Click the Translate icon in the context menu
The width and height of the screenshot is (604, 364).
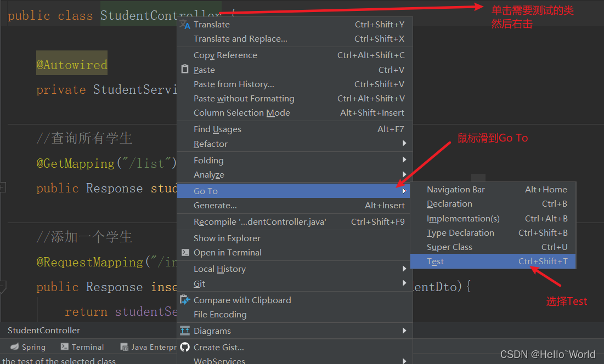185,25
